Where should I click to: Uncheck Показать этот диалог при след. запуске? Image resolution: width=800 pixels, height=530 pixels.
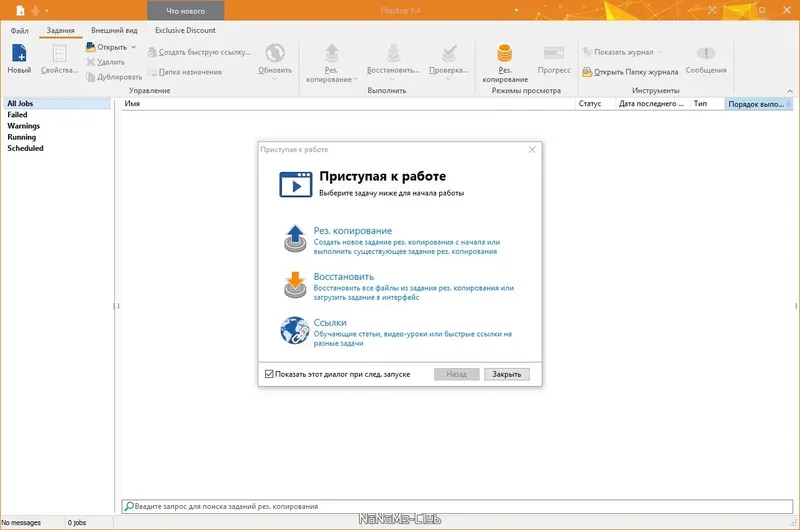(x=269, y=374)
